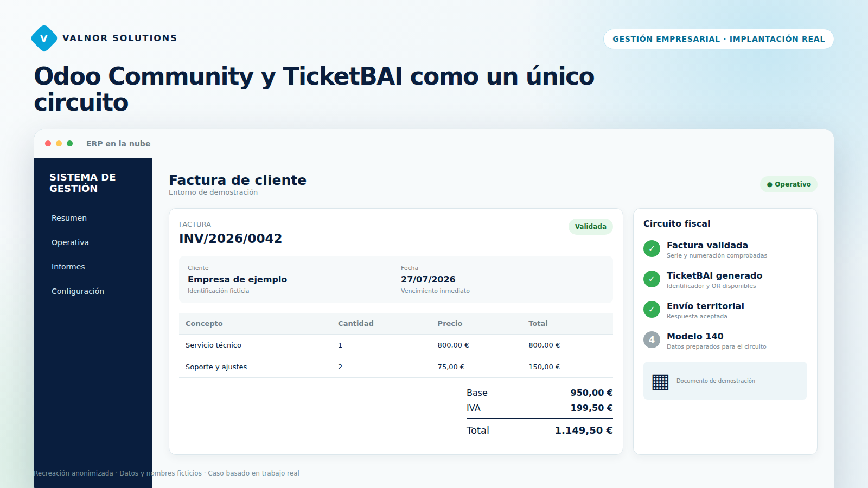Click the red window dot

coord(48,144)
